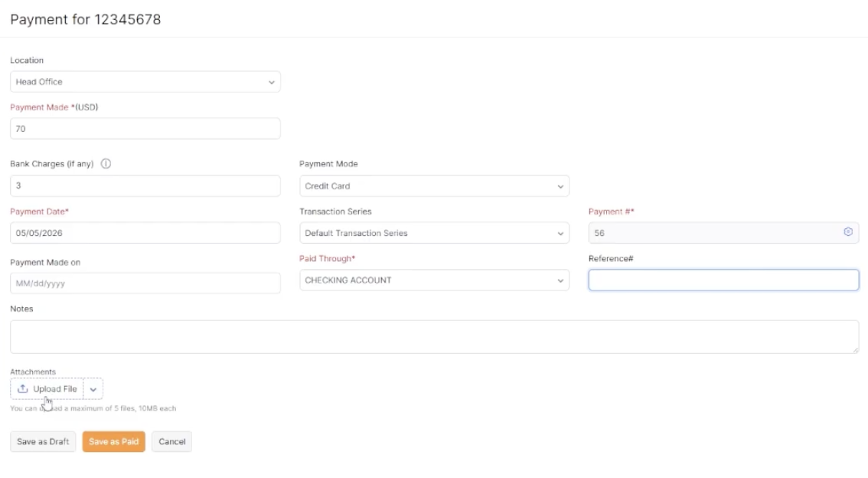Click the "Payment Made *(USD)" label
Image resolution: width=868 pixels, height=478 pixels.
pyautogui.click(x=54, y=107)
